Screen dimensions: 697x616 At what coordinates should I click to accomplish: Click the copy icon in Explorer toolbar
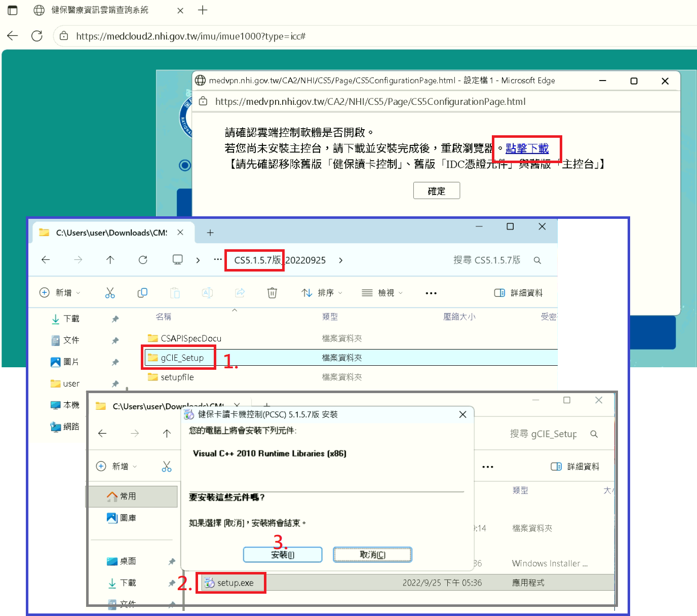point(142,293)
